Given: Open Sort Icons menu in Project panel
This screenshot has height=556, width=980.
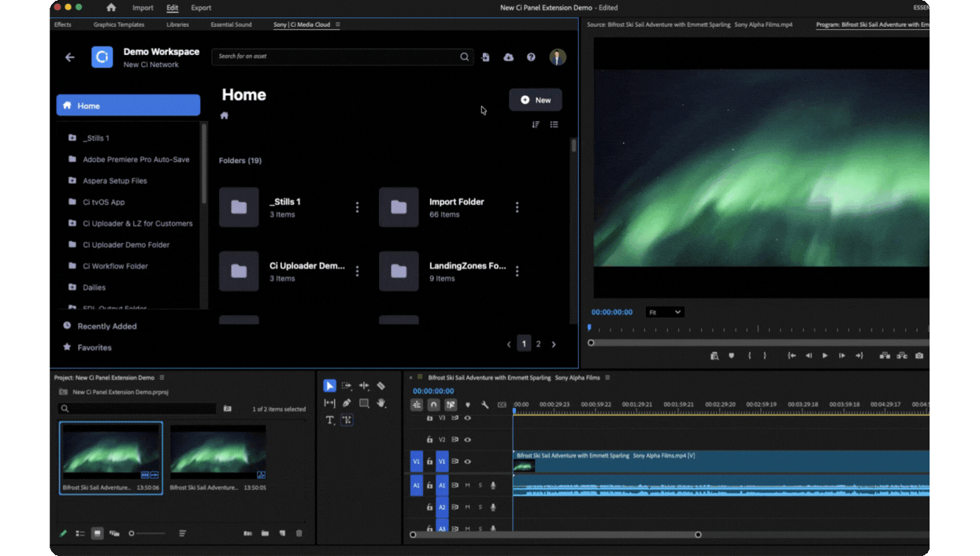Looking at the screenshot, I should point(183,533).
